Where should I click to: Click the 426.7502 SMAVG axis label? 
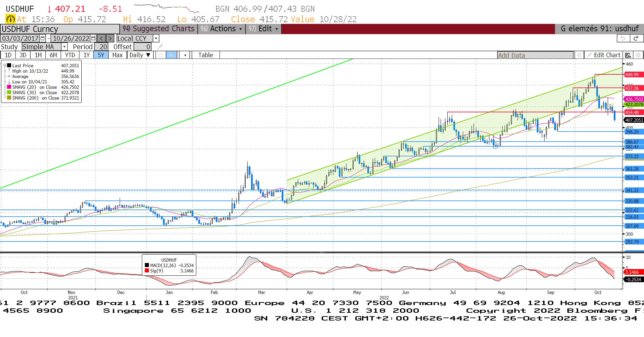tap(634, 99)
